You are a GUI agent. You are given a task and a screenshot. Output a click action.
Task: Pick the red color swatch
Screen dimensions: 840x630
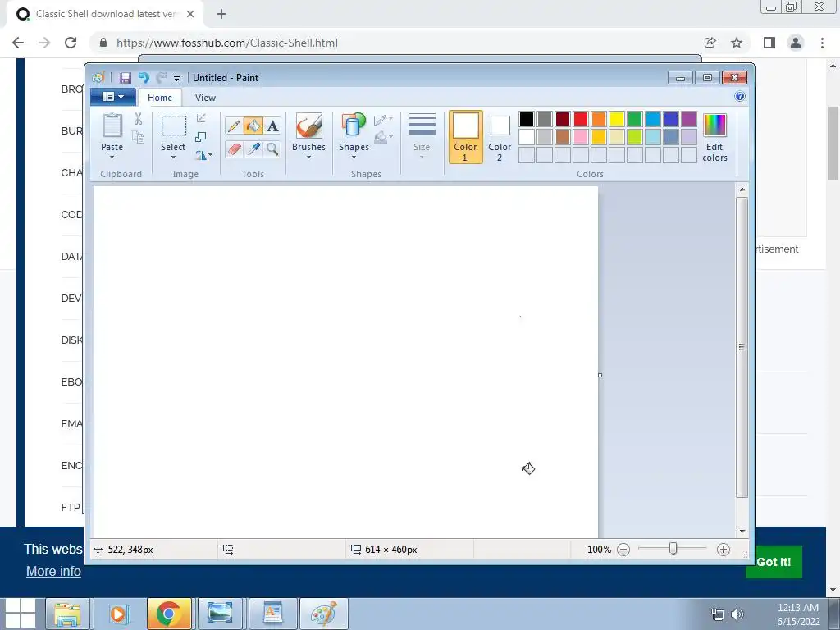click(581, 119)
